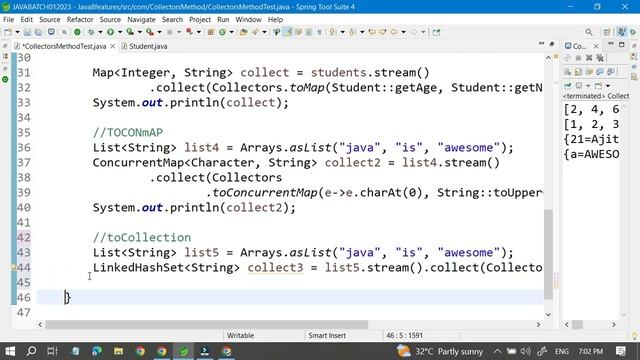Open the Help menu
Screen dimensions: 640x360
[275, 19]
